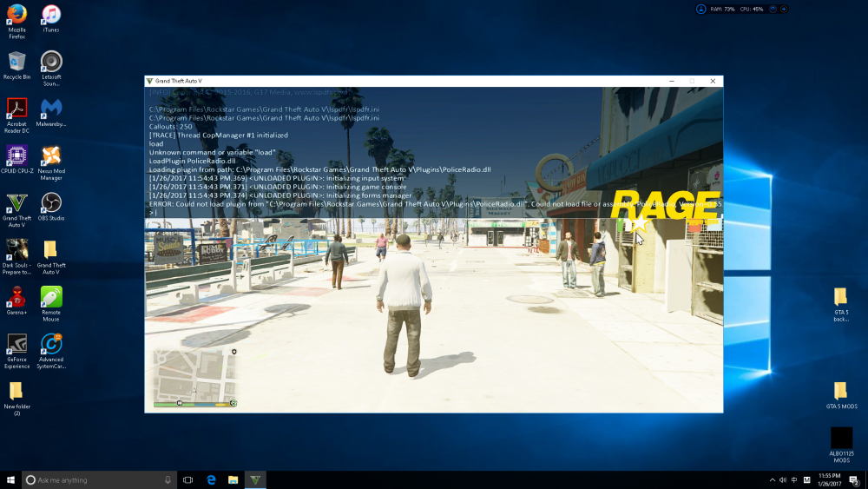Open the Action Center notifications
The width and height of the screenshot is (868, 489).
click(854, 480)
